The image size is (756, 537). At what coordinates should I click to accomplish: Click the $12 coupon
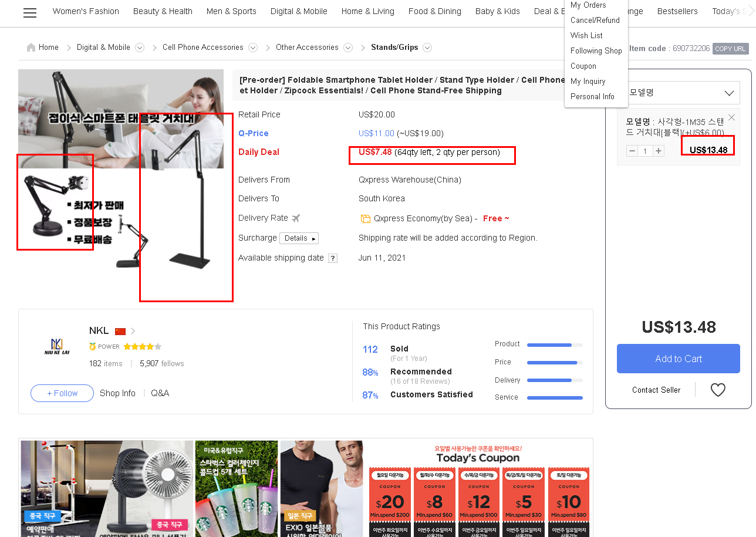tap(480, 502)
